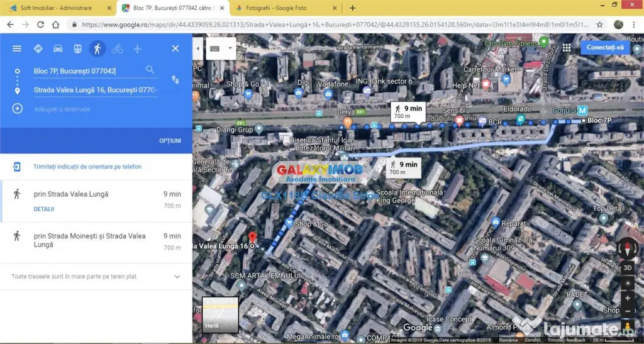
Task: Open DETALII for Strada Valea Lungă route
Action: click(44, 209)
